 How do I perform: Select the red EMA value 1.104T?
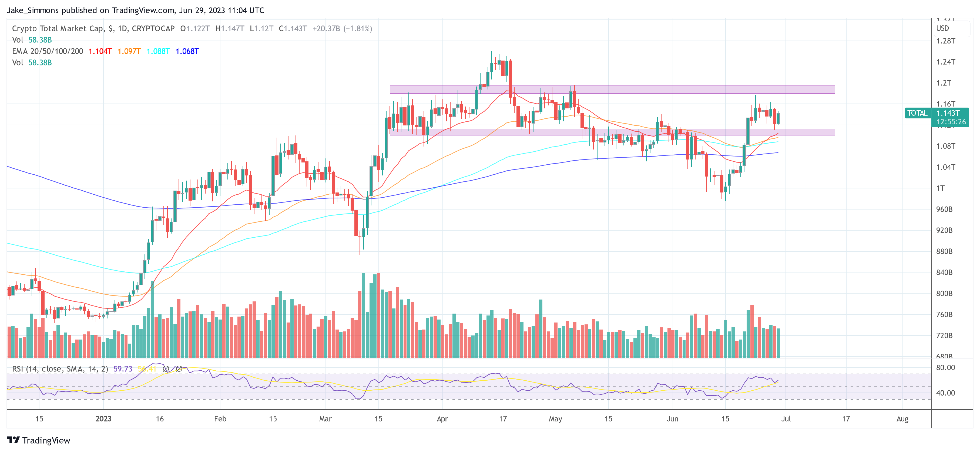[x=100, y=51]
